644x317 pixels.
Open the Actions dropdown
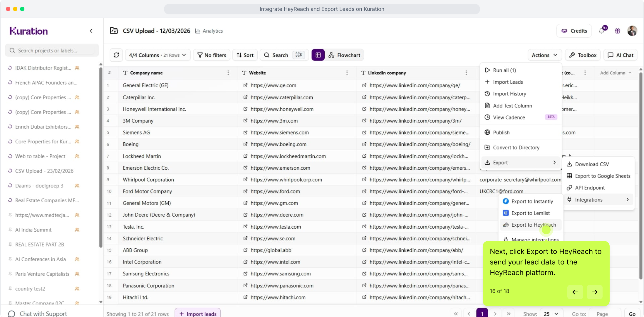pyautogui.click(x=544, y=55)
